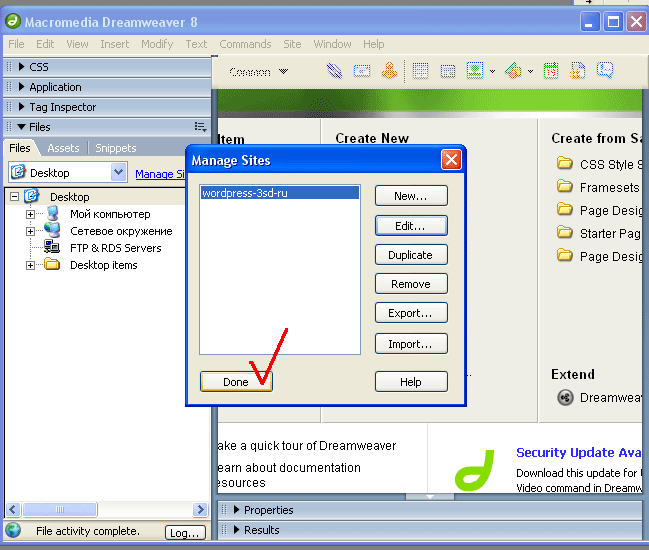Viewport: 649px width, 550px height.
Task: Expand the CSS panel group
Action: pos(22,67)
